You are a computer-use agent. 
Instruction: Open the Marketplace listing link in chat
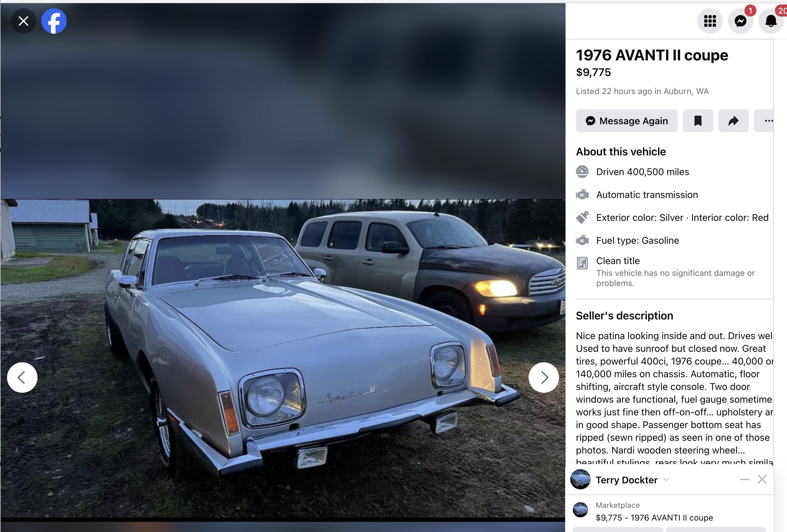click(x=654, y=518)
